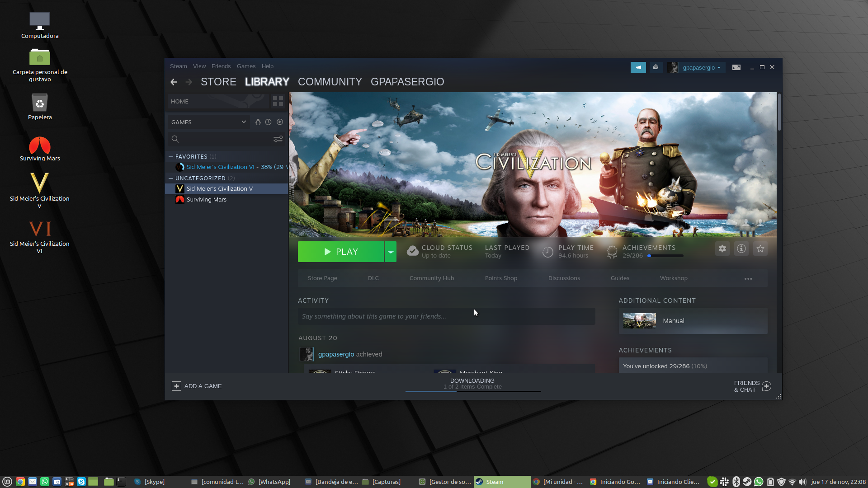The width and height of the screenshot is (868, 488).
Task: Click the Bluetooth tray icon
Action: coord(736,482)
